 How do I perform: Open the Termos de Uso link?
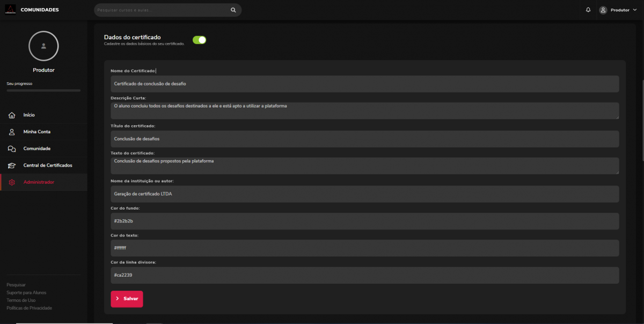click(x=21, y=300)
